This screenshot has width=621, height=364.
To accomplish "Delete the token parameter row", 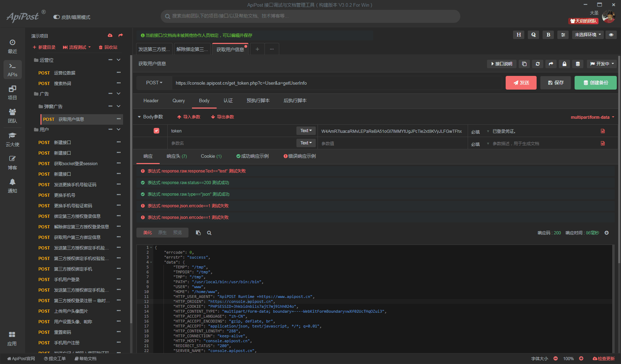I will tap(603, 131).
